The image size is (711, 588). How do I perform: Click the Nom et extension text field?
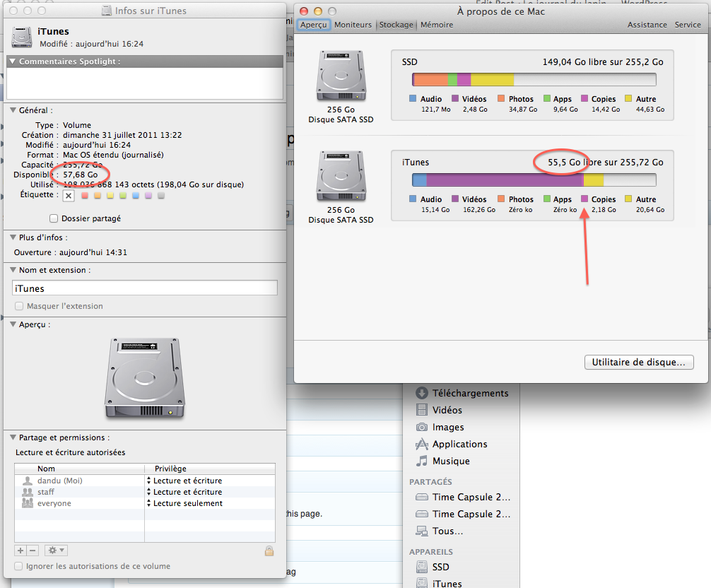coord(145,288)
